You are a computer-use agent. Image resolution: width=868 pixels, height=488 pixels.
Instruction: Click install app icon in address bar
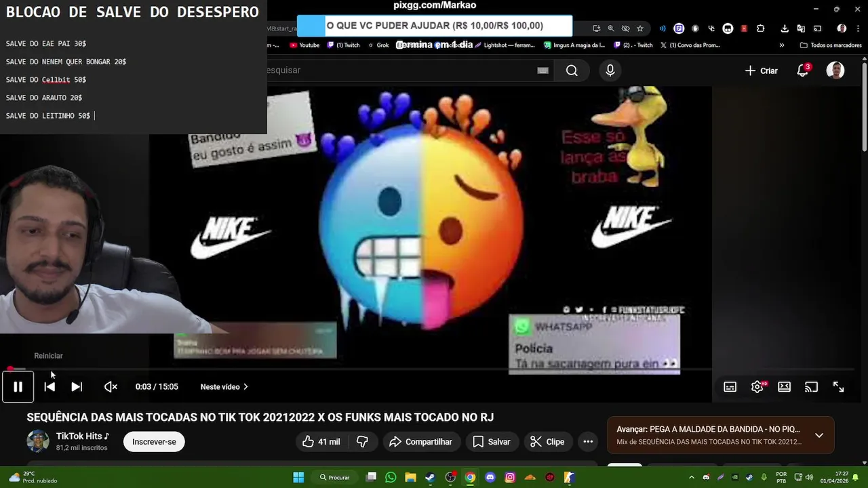coord(596,28)
